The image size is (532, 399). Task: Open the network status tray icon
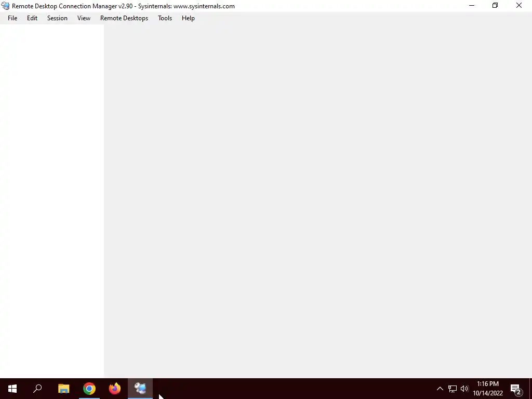click(453, 389)
